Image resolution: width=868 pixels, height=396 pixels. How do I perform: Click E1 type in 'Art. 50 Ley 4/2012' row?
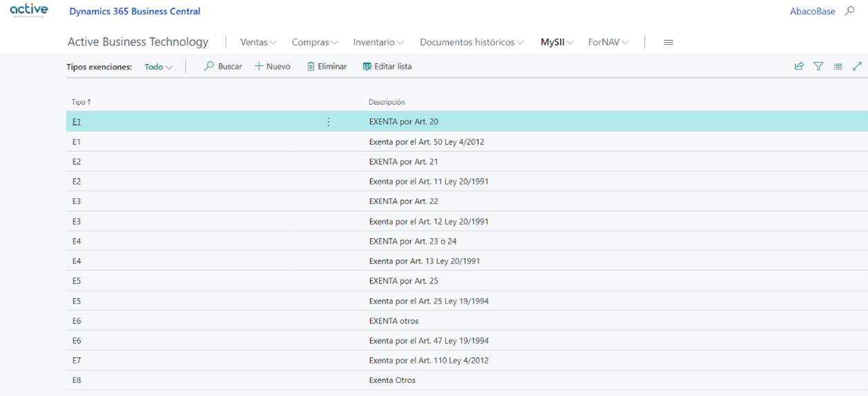pyautogui.click(x=77, y=142)
